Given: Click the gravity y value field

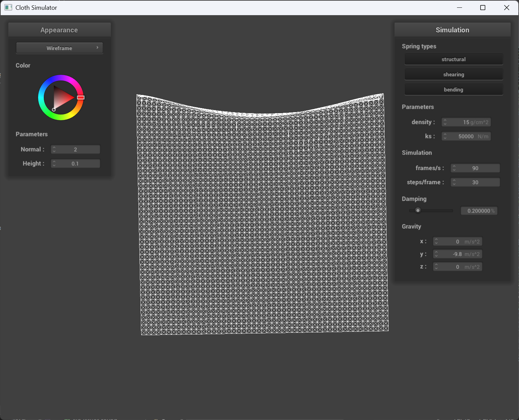Looking at the screenshot, I should [457, 254].
